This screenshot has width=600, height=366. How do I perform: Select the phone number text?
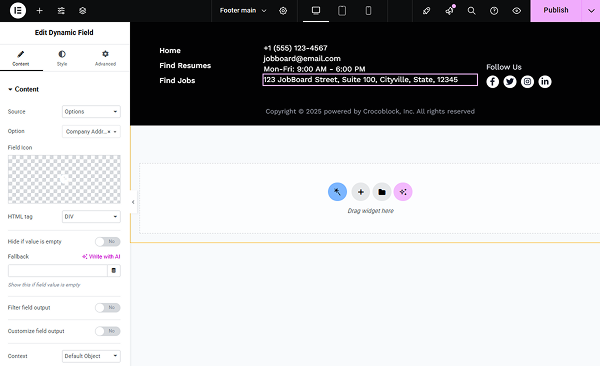(x=295, y=48)
